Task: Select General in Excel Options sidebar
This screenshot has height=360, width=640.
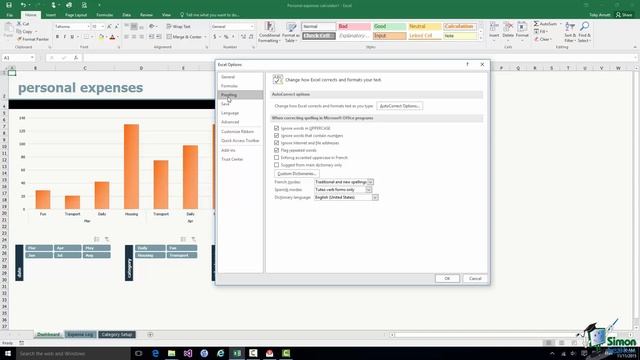Action: 228,77
